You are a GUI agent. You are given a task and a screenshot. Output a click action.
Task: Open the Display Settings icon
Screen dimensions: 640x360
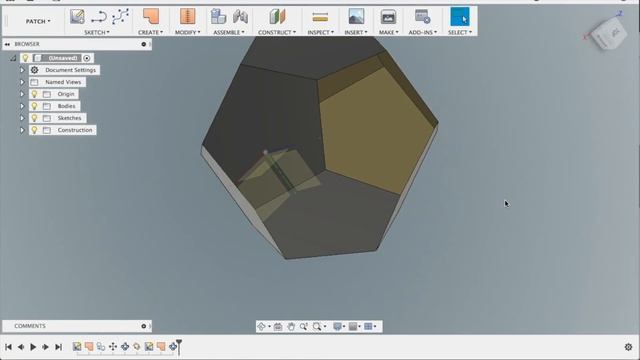[337, 326]
